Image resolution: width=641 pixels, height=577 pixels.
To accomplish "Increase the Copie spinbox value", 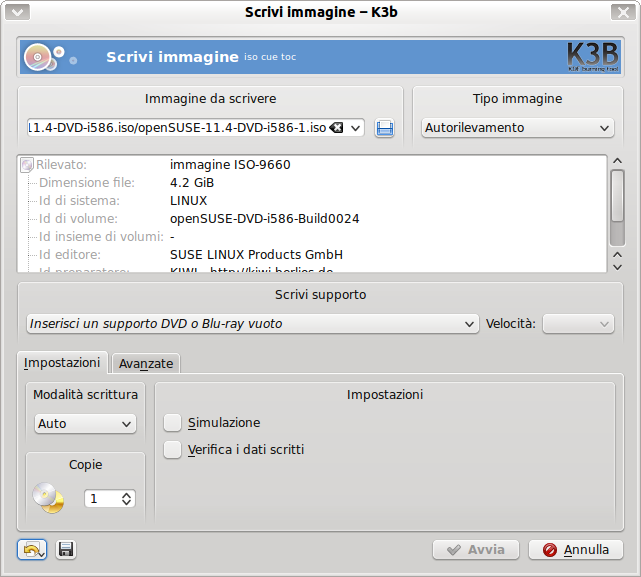I will tap(126, 495).
